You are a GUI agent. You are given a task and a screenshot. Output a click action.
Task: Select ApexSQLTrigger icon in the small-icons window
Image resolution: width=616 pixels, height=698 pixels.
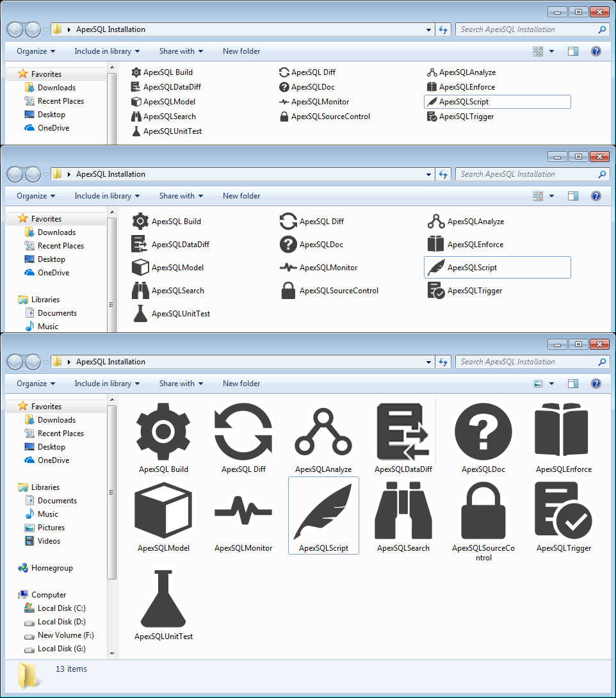tap(432, 116)
